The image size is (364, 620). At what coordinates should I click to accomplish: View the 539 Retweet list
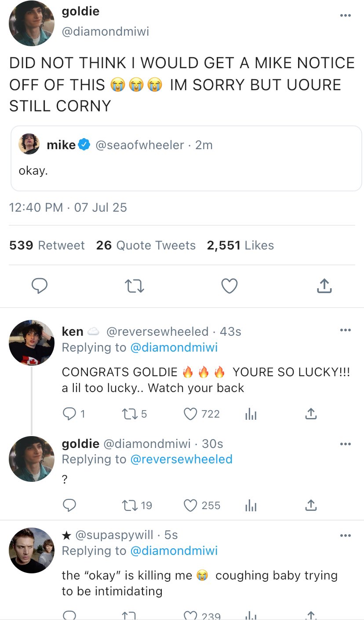pos(47,245)
